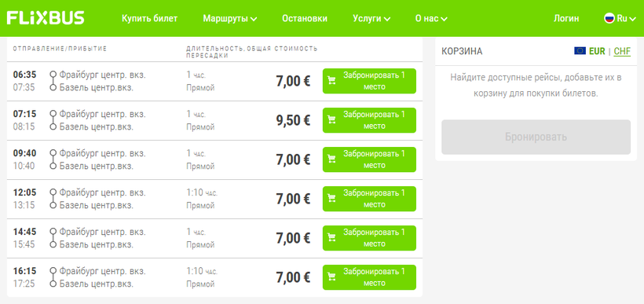Click cart icon for the 09:40 departure

[332, 159]
